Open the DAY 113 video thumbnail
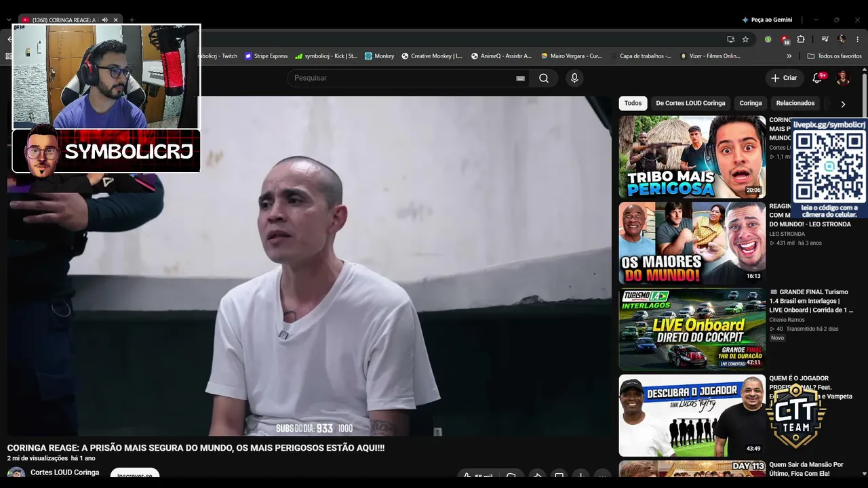The height and width of the screenshot is (488, 868). 692,469
